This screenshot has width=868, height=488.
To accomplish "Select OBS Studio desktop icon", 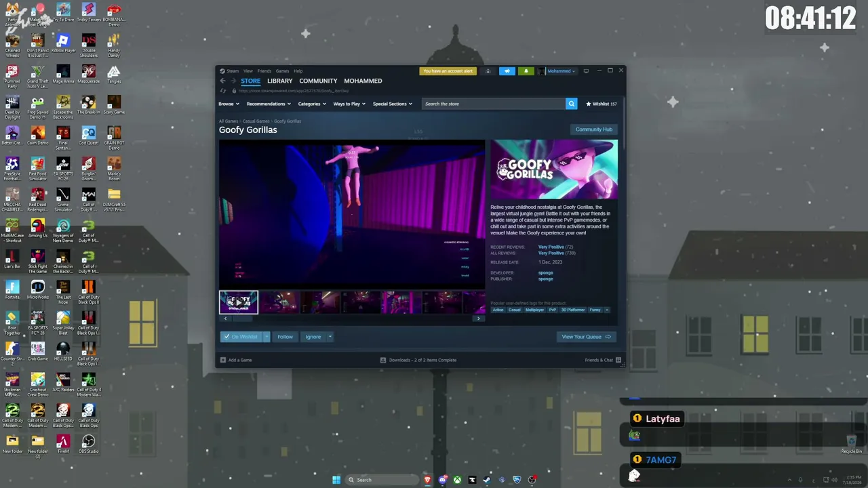I will point(88,444).
